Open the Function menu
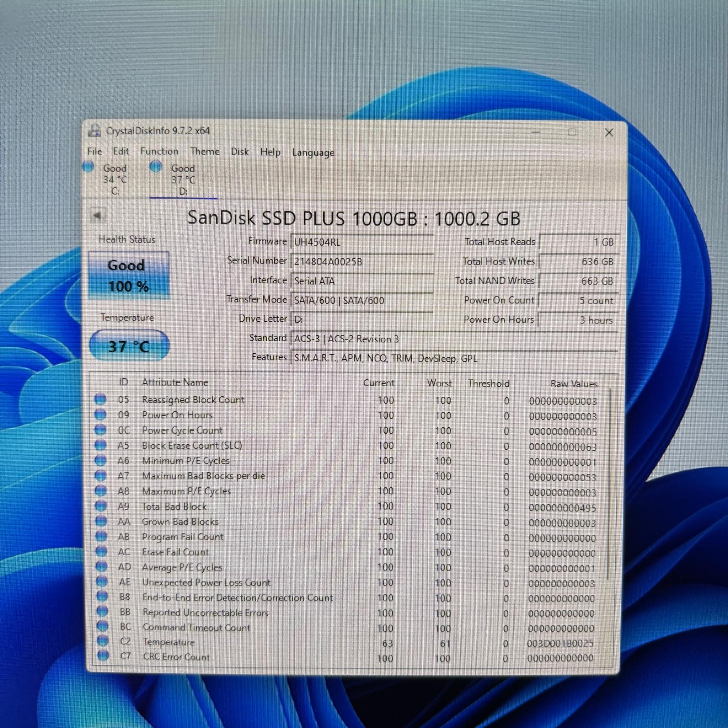 tap(159, 151)
